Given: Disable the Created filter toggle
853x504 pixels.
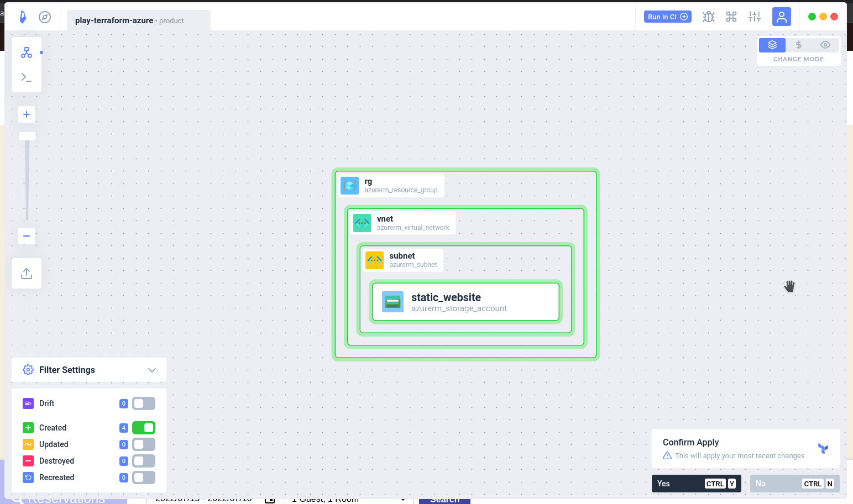Looking at the screenshot, I should tap(143, 428).
